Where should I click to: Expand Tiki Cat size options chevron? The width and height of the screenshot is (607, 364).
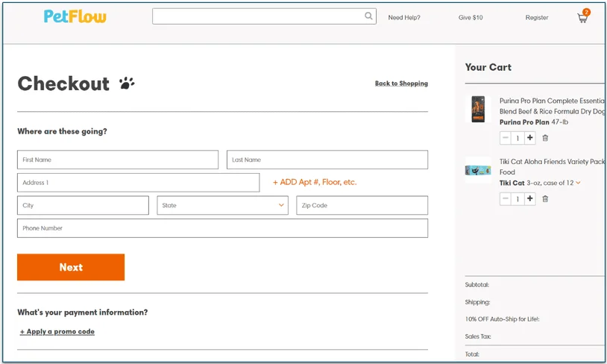(x=578, y=183)
